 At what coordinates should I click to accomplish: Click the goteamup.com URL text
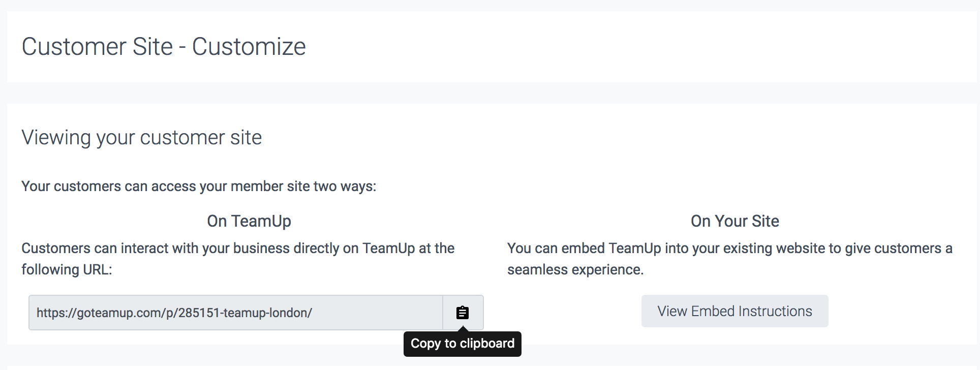[x=174, y=313]
